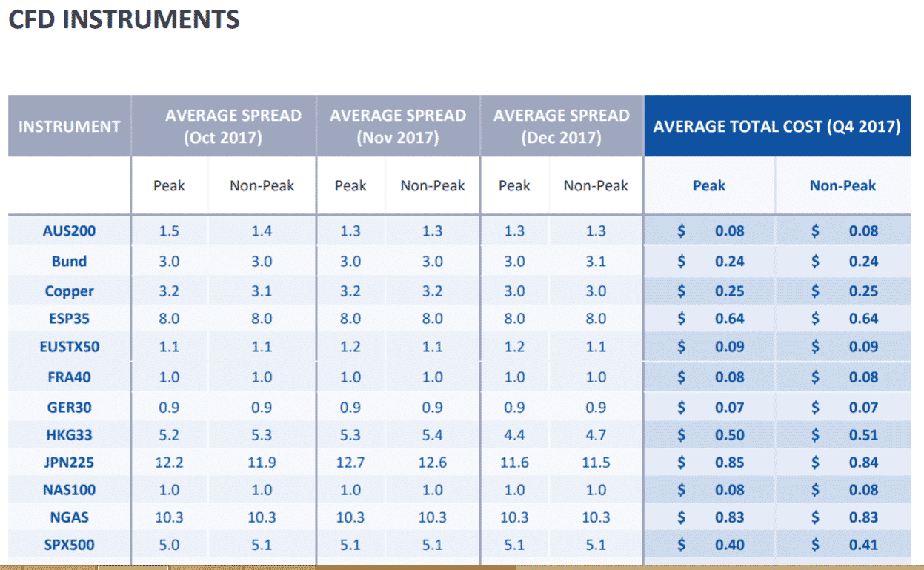
Task: Click the Average Spread (Nov 2017) header
Action: pyautogui.click(x=398, y=127)
